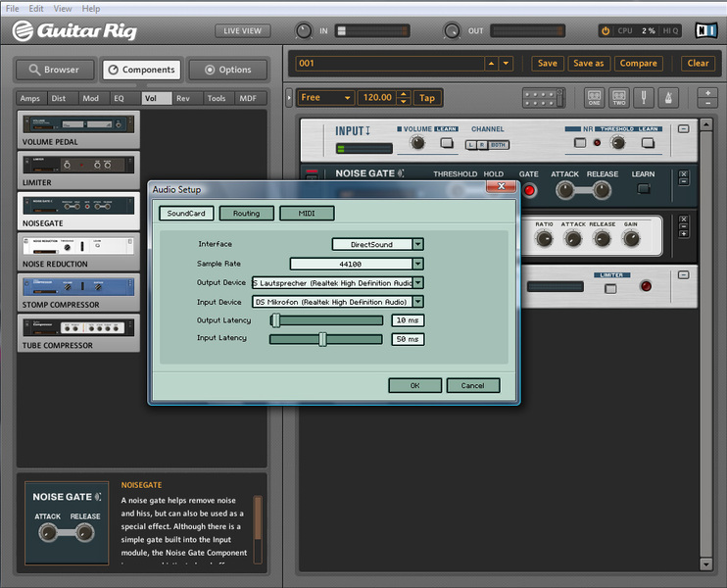The image size is (727, 588).
Task: Toggle HI Q quality mode
Action: [670, 30]
